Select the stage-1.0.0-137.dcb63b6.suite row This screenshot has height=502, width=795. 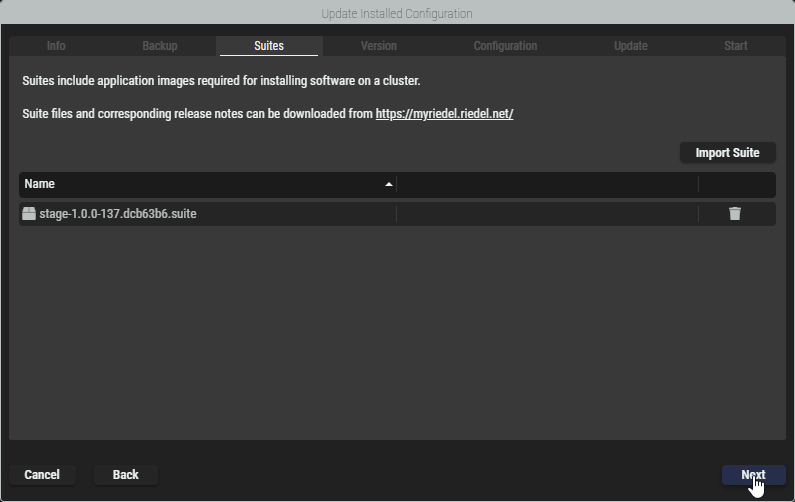[x=200, y=214]
